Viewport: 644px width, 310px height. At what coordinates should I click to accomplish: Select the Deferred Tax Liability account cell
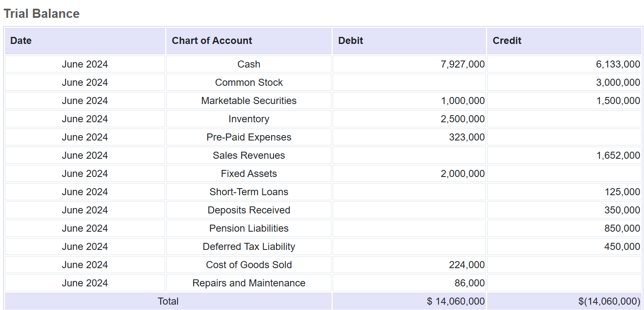(x=249, y=247)
